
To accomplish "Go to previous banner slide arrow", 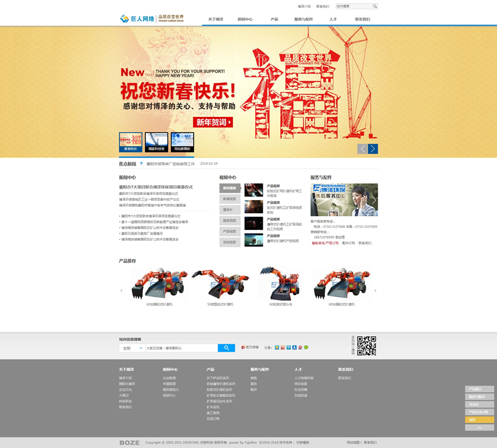I will point(362,149).
